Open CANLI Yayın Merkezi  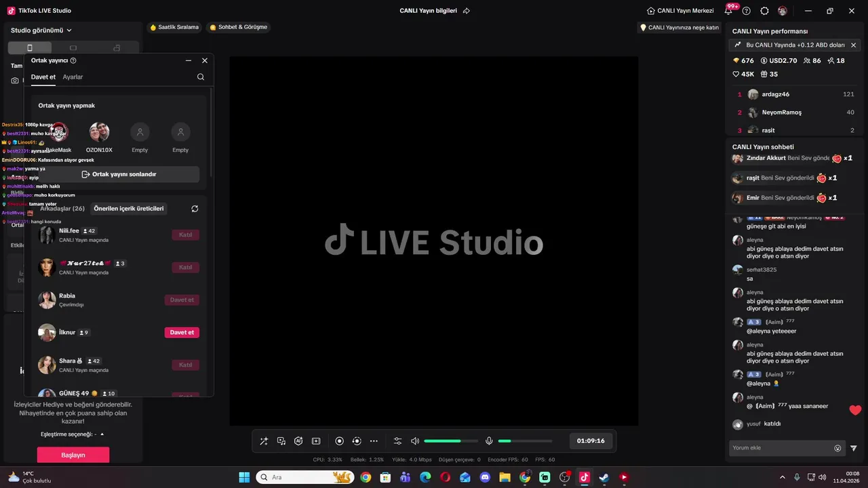(680, 11)
